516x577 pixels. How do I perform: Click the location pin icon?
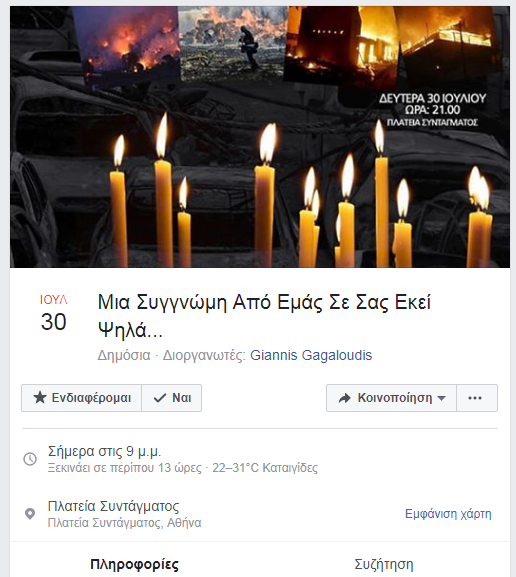[30, 513]
